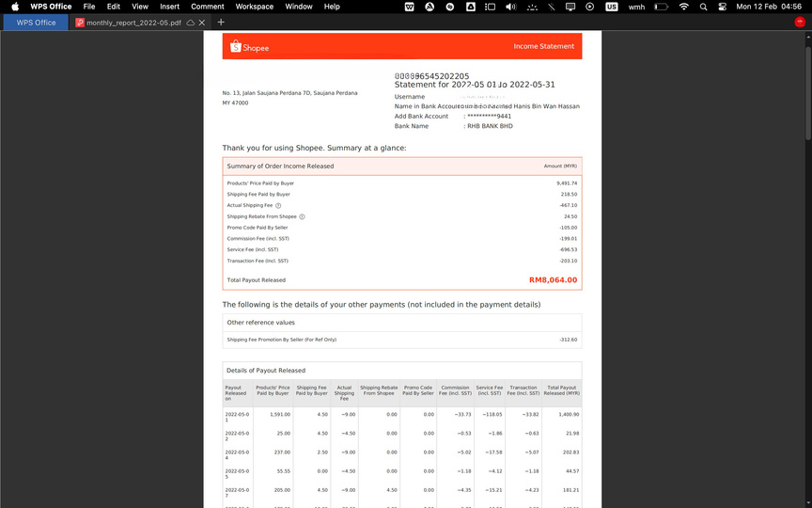
Task: Open the Apple menu
Action: pyautogui.click(x=14, y=7)
